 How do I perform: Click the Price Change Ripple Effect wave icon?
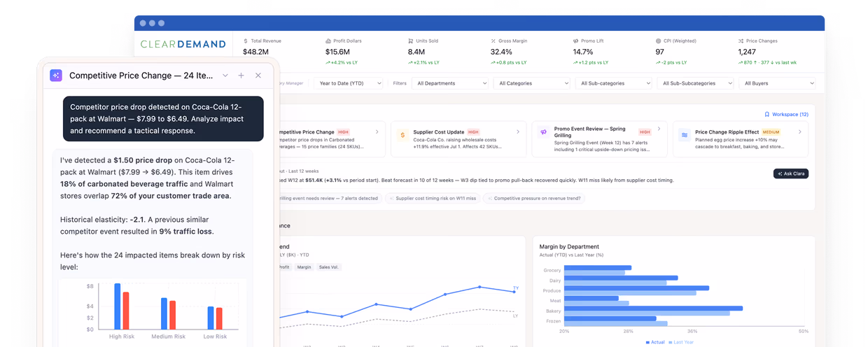[685, 135]
